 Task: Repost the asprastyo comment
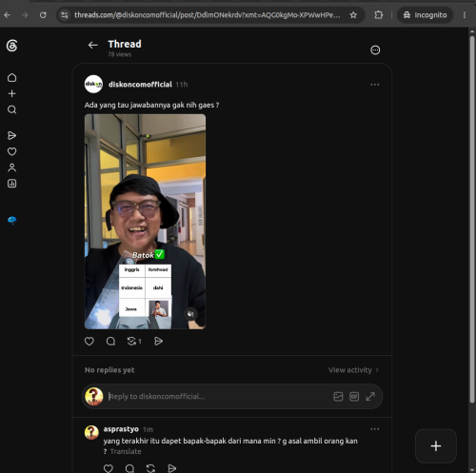click(x=150, y=468)
